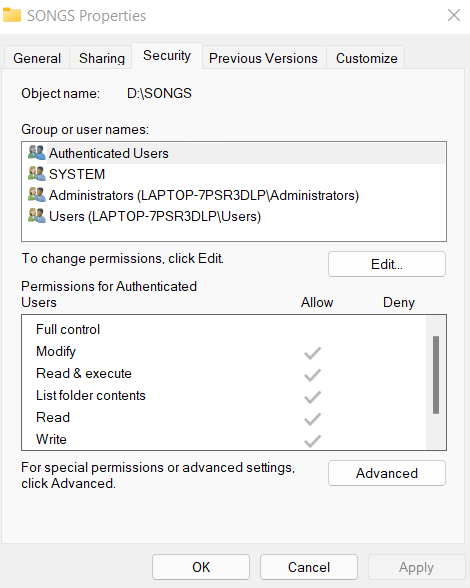Viewport: 470px width, 588px height.
Task: Click the SYSTEM group icon
Action: click(x=37, y=174)
